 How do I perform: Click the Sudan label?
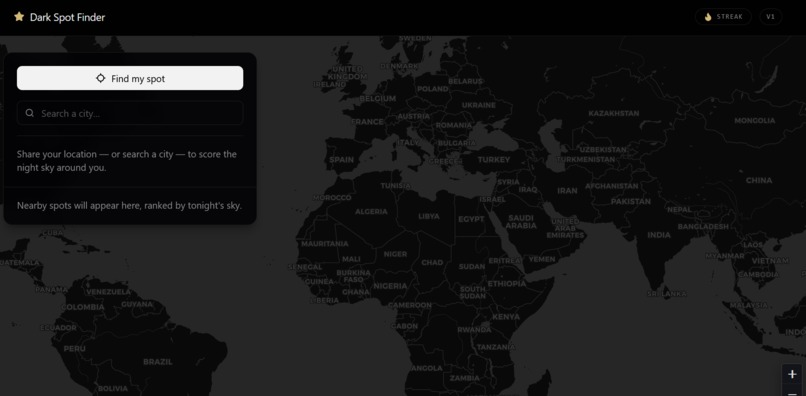tap(471, 266)
